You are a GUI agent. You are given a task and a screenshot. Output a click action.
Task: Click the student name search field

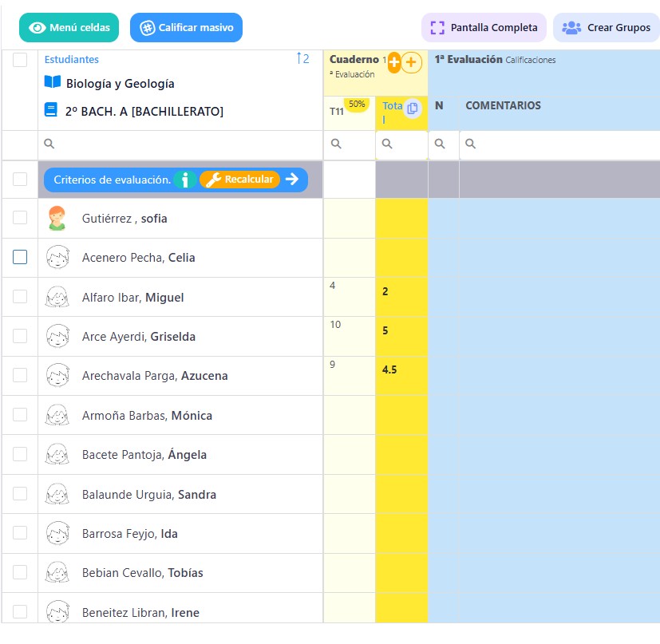click(x=180, y=144)
